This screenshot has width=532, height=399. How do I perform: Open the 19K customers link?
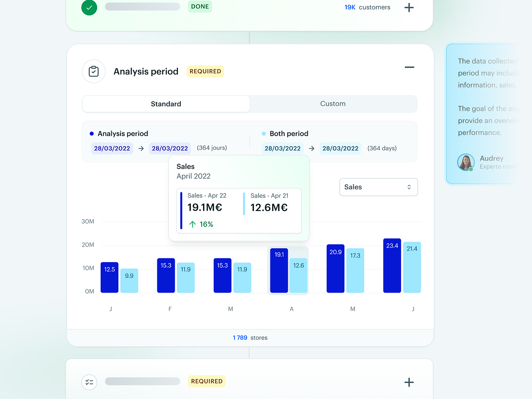click(x=367, y=8)
